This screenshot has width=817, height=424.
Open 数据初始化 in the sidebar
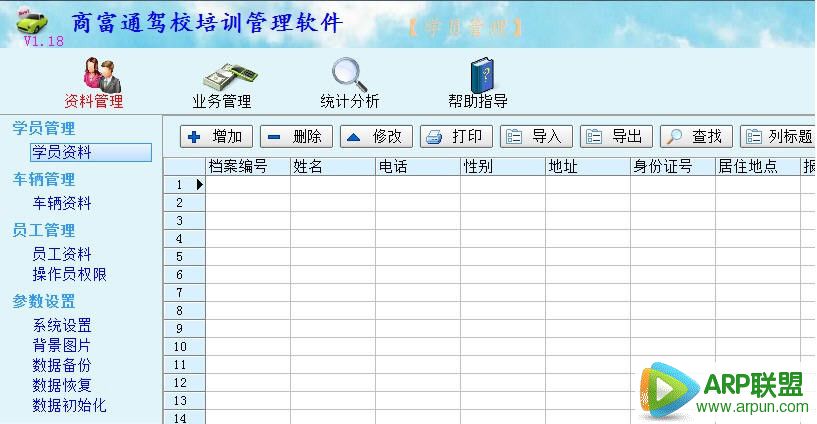coord(69,405)
